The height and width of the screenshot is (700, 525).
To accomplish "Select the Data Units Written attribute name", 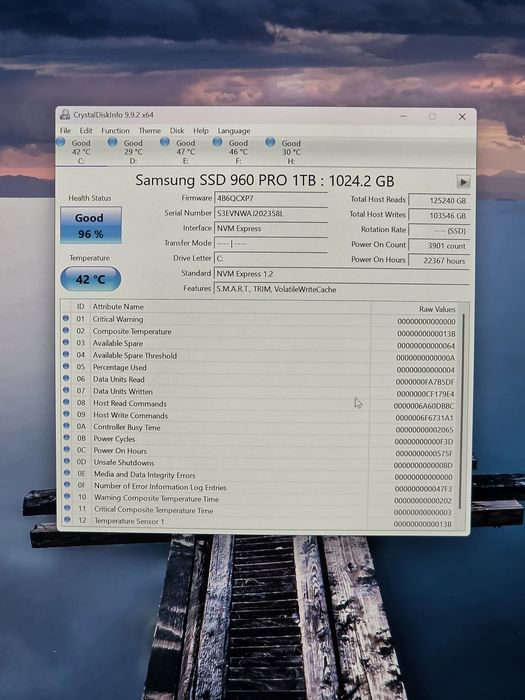I will (123, 392).
